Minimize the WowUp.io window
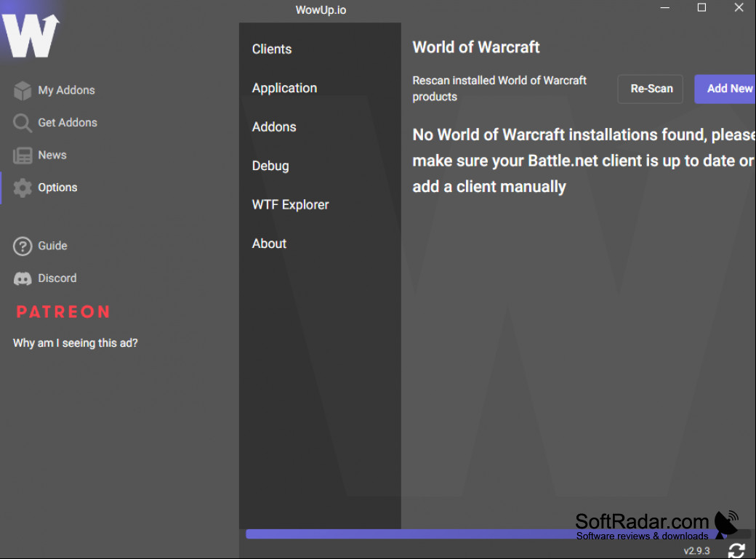756x559 pixels. tap(665, 8)
